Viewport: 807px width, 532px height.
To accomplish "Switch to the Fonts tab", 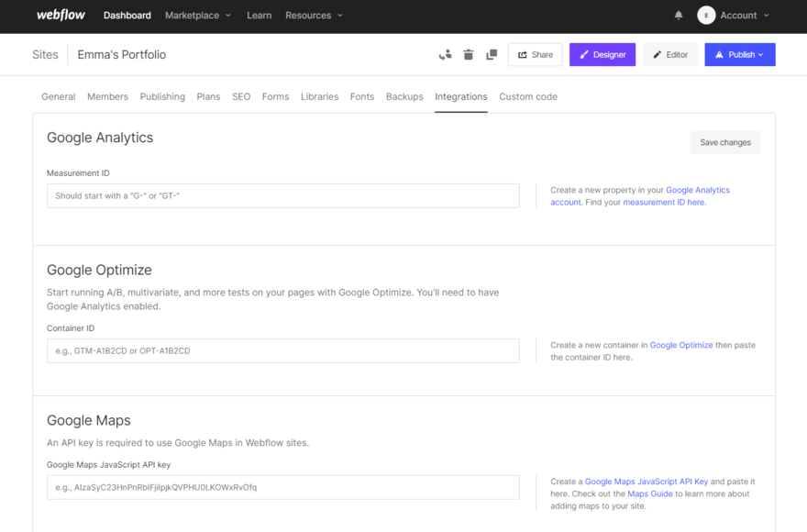I will (x=362, y=97).
